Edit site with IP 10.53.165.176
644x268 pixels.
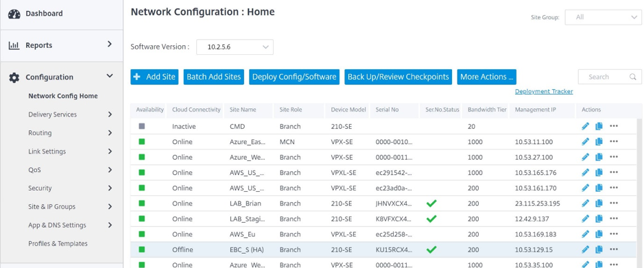click(585, 172)
